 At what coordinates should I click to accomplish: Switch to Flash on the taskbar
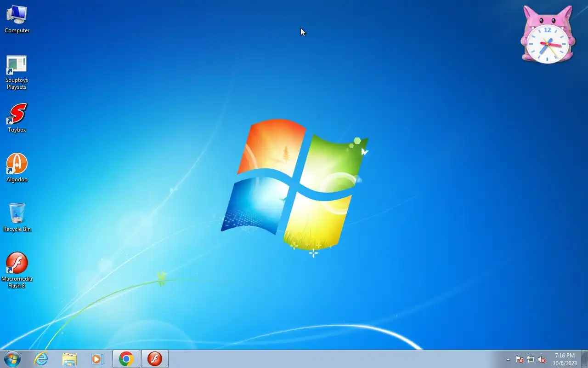click(155, 359)
